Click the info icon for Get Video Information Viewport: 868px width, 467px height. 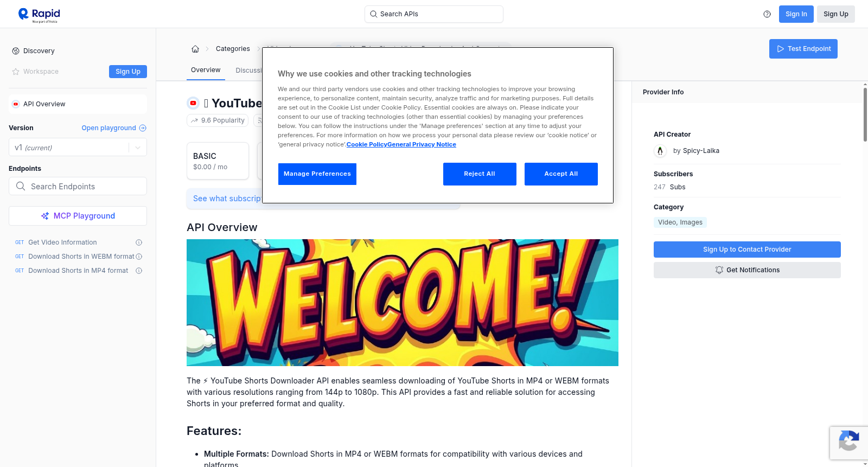click(139, 242)
